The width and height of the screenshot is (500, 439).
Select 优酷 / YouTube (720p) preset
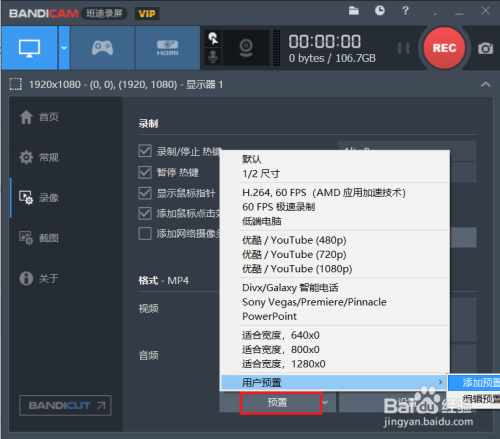click(x=335, y=254)
